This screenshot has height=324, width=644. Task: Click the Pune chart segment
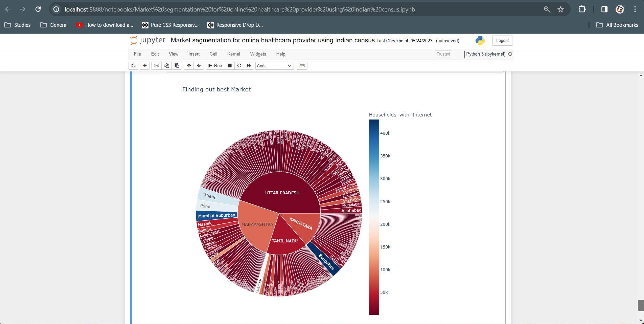point(216,206)
